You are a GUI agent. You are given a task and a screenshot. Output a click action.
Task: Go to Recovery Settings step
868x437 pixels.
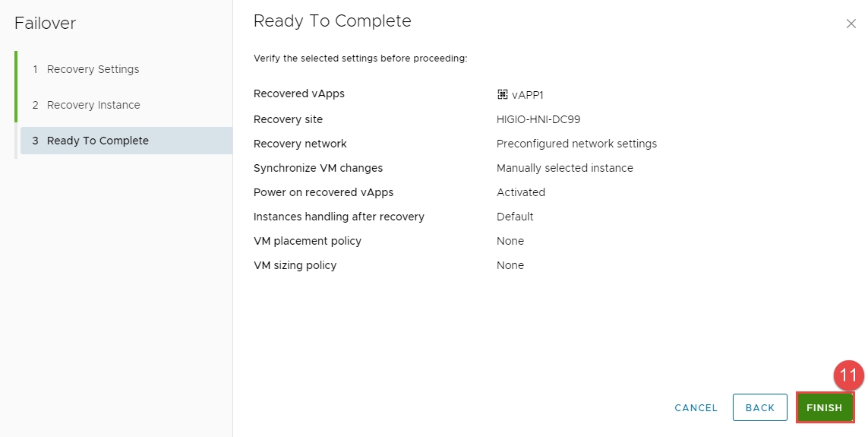click(x=93, y=69)
